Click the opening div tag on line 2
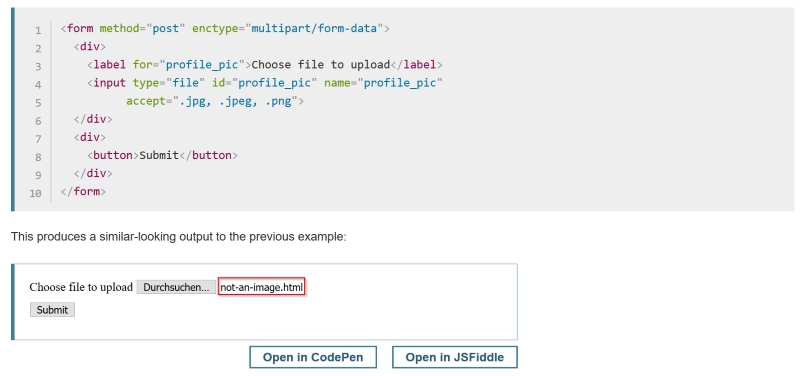This screenshot has height=376, width=800. point(90,47)
